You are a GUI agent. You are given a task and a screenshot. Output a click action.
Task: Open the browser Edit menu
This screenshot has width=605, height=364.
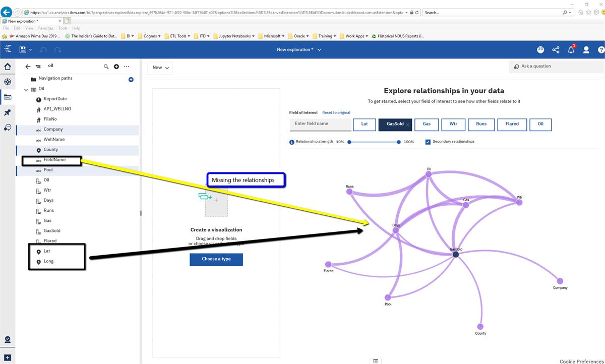(x=17, y=28)
